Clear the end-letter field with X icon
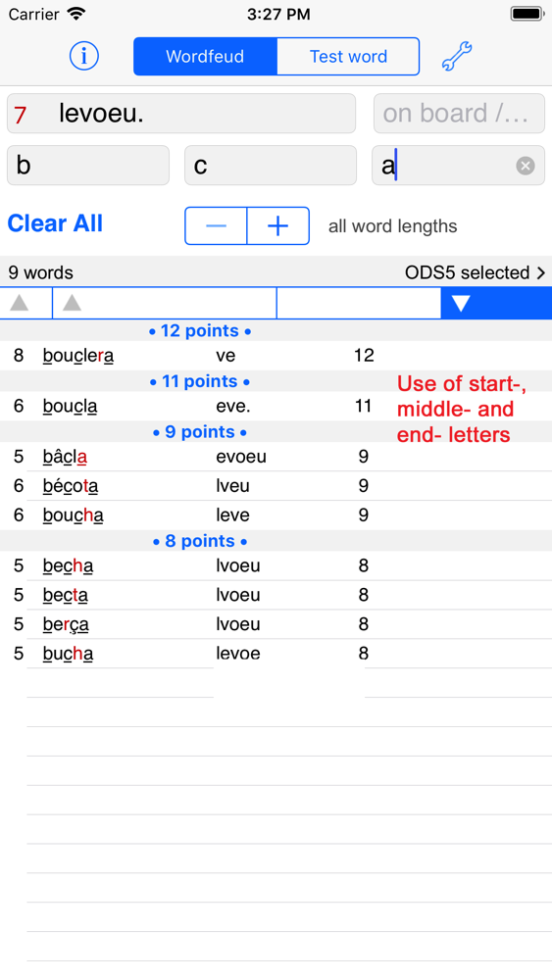The image size is (552, 980). (x=526, y=166)
